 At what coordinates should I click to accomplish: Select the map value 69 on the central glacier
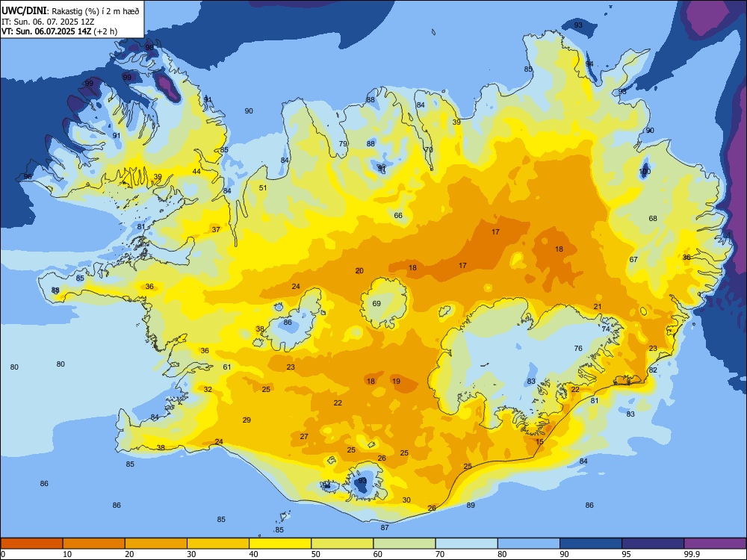376,303
